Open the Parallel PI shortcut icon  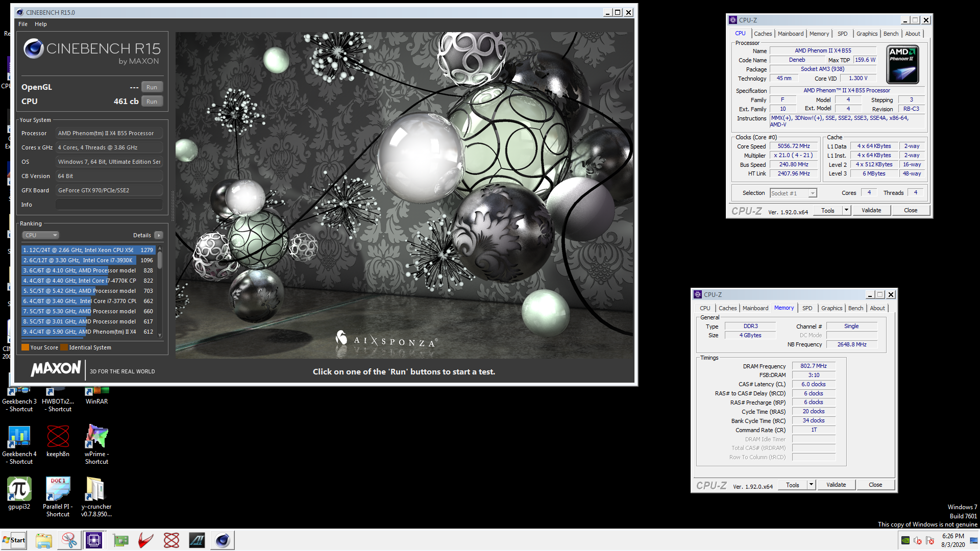point(58,497)
